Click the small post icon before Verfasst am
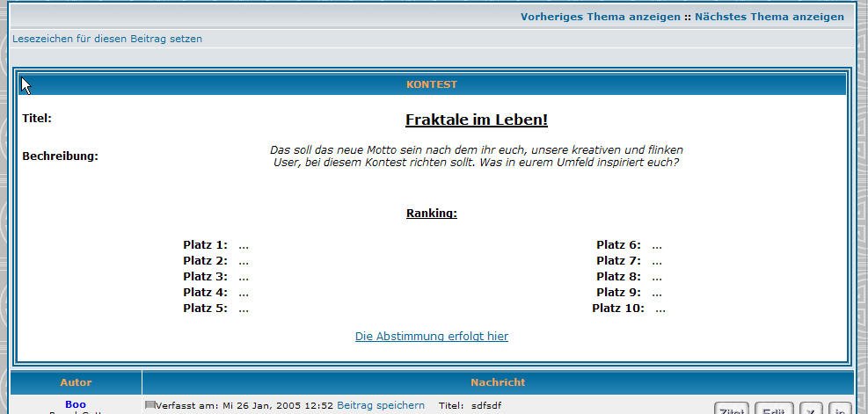 tap(150, 405)
